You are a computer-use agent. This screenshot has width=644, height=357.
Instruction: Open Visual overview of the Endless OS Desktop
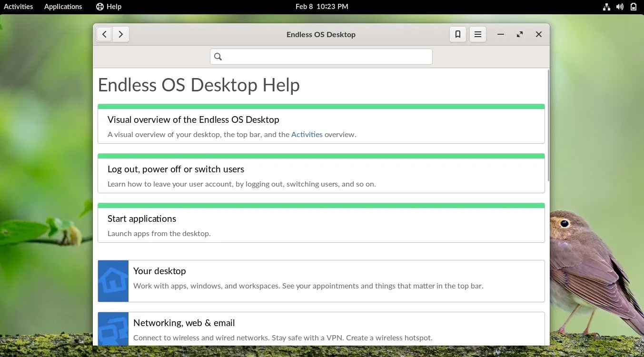click(193, 119)
